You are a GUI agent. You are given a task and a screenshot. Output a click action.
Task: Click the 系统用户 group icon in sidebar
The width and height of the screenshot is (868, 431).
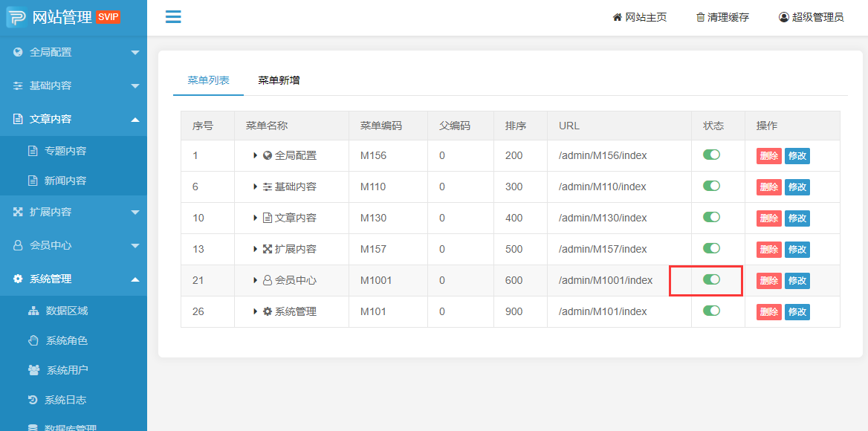tap(33, 370)
